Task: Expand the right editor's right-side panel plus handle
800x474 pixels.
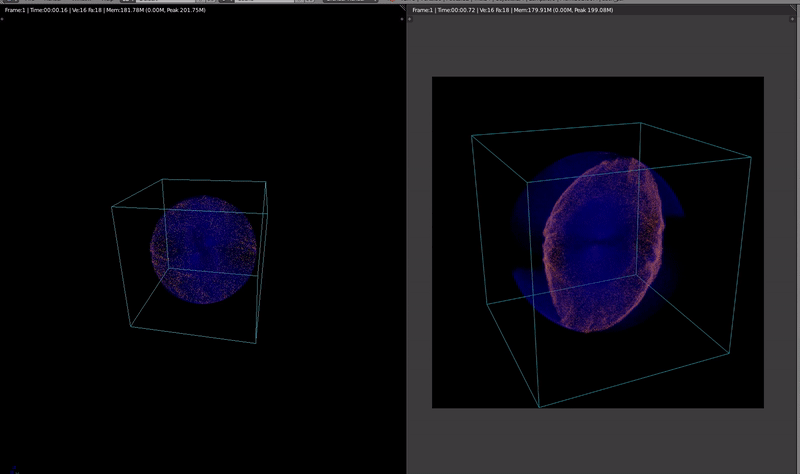Action: 793,19
